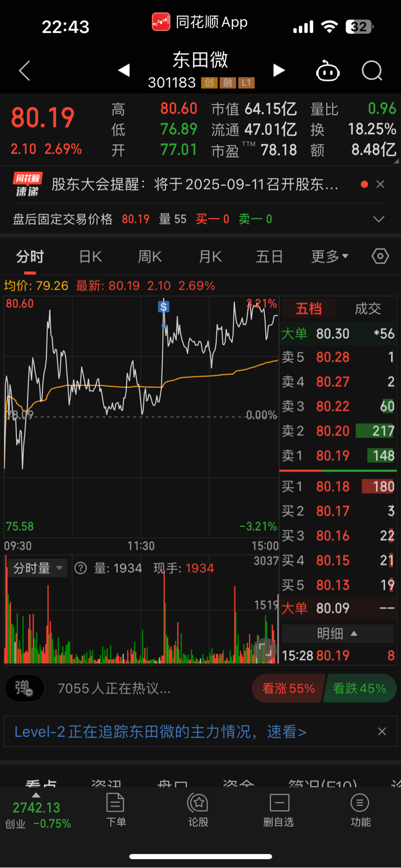Tap the 卖3 ask row at 80.22
Image resolution: width=401 pixels, height=868 pixels.
coord(338,407)
